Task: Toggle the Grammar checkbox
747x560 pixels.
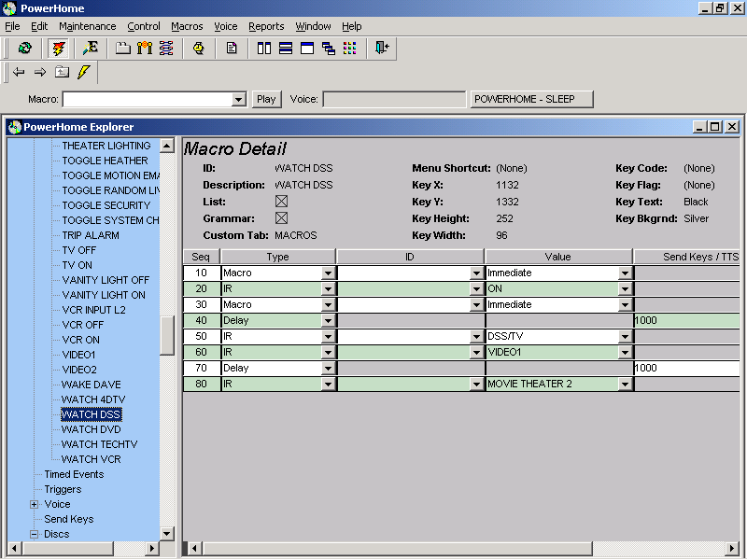Action: pyautogui.click(x=282, y=218)
